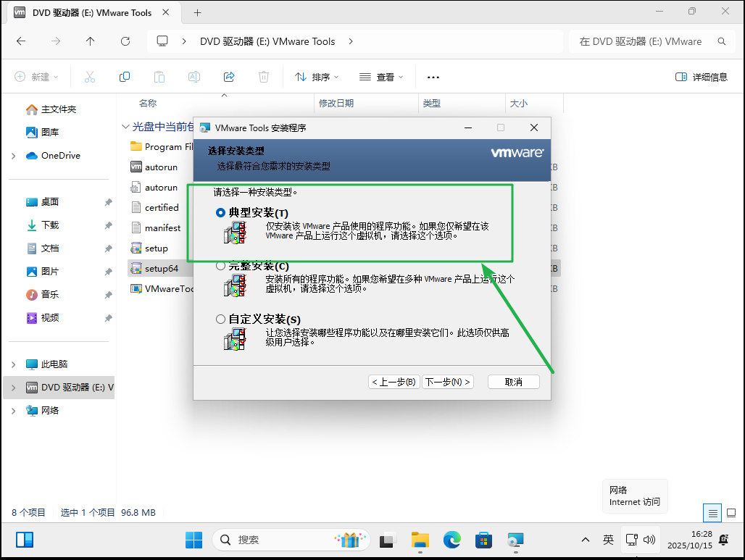Select the manifest file

pyautogui.click(x=156, y=228)
